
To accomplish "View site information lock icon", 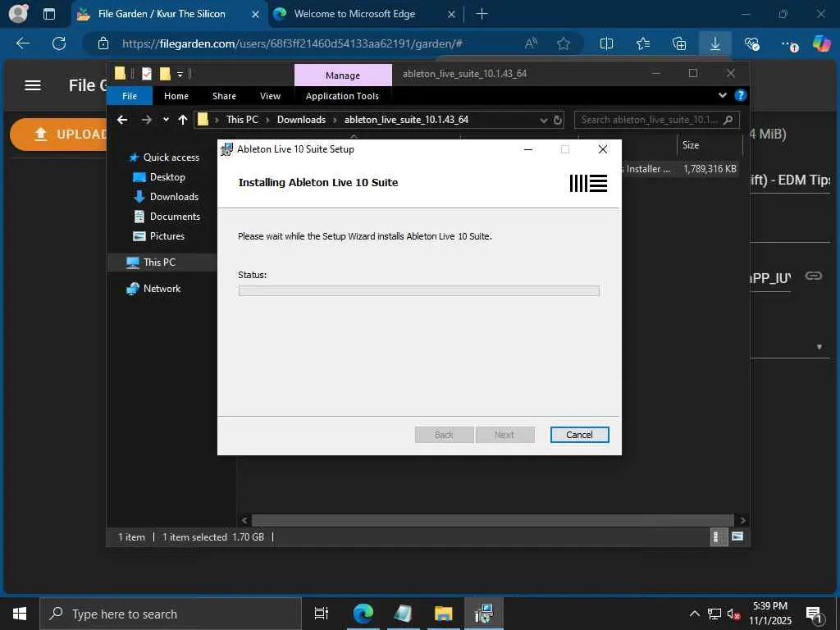I will click(x=103, y=43).
